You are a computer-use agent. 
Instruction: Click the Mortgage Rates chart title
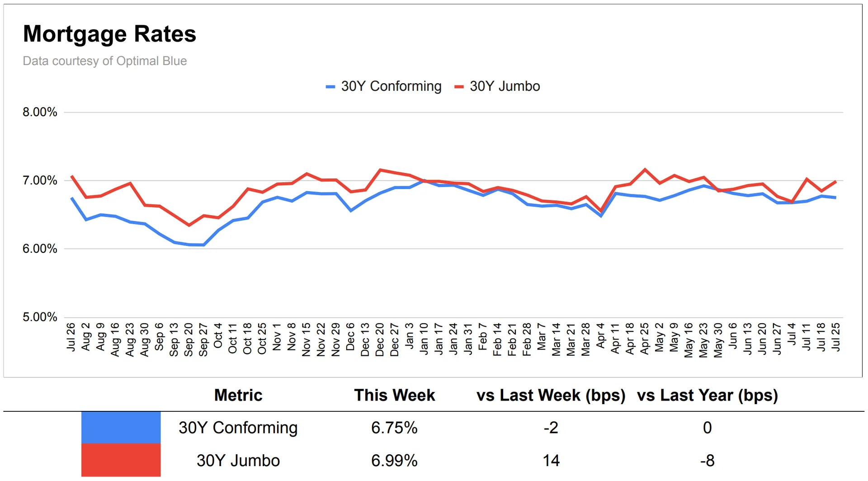pos(109,34)
